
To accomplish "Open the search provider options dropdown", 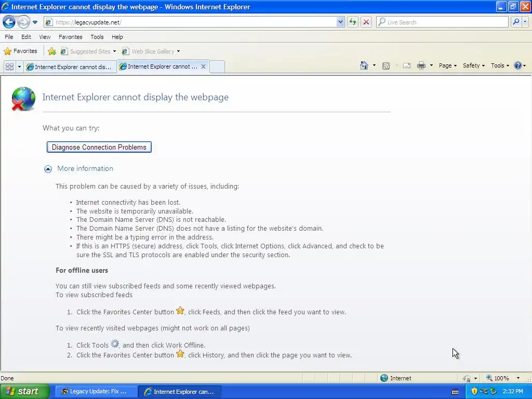I will click(525, 22).
